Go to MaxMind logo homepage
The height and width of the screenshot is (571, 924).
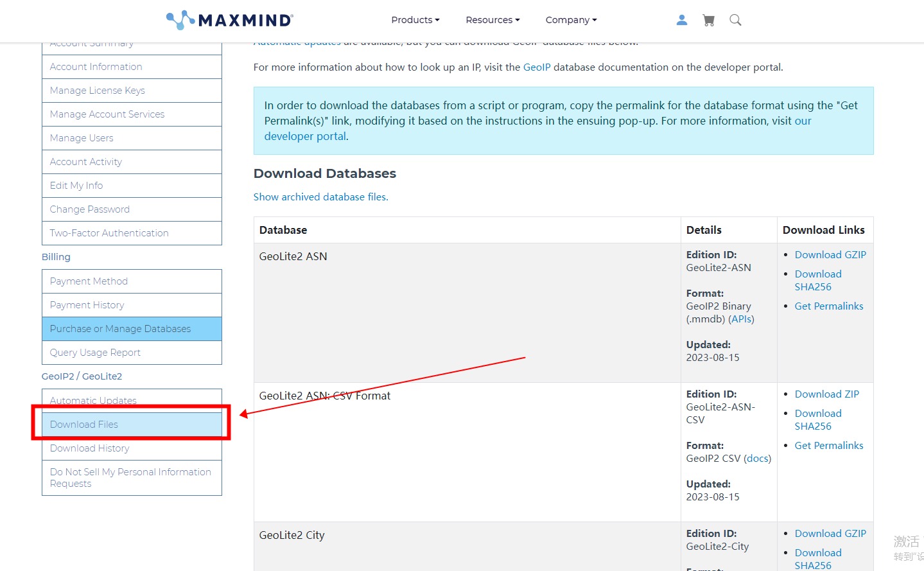click(x=230, y=20)
